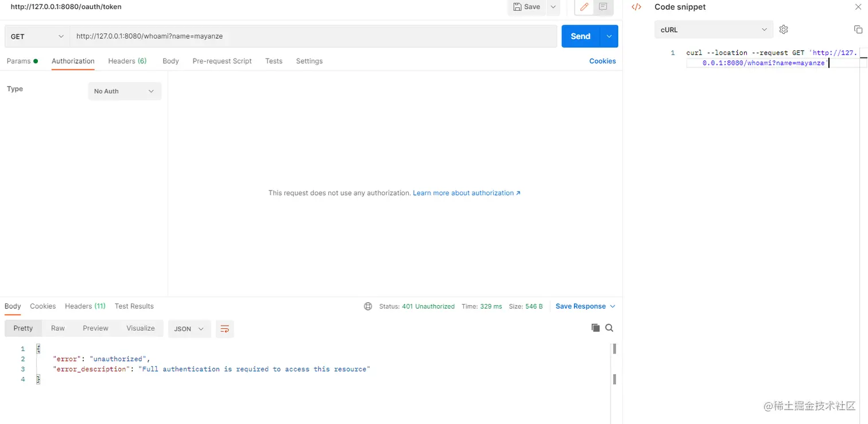Click the Code snippet panel title
Viewport: 868px width, 424px height.
tap(680, 7)
